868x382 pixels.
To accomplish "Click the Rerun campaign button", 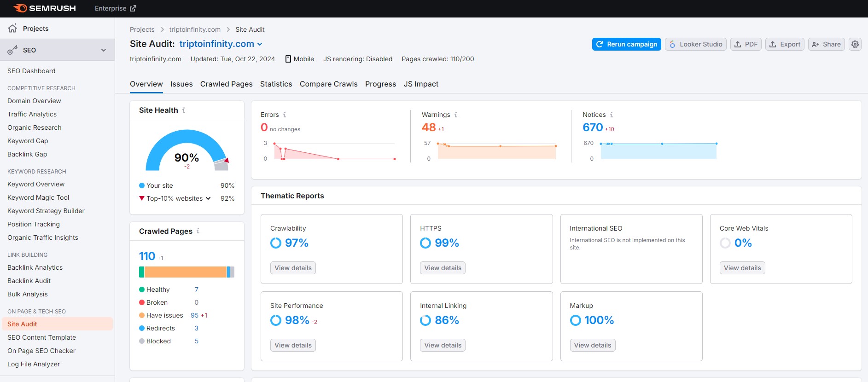I will [627, 44].
